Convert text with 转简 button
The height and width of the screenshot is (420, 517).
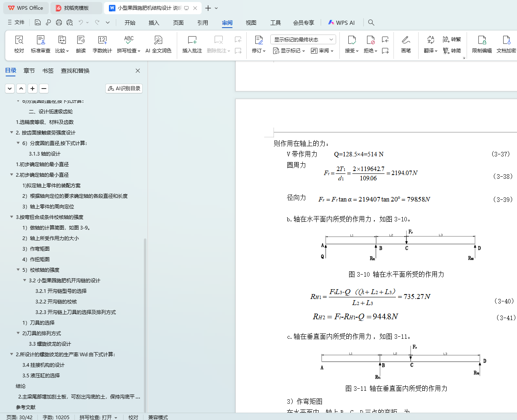coord(452,51)
